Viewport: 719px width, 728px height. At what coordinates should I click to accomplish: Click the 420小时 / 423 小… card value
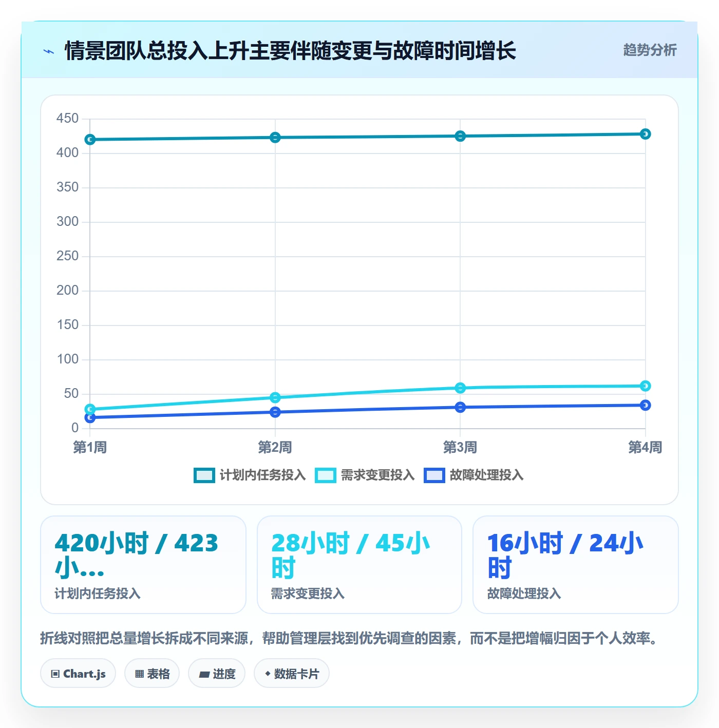tap(137, 555)
